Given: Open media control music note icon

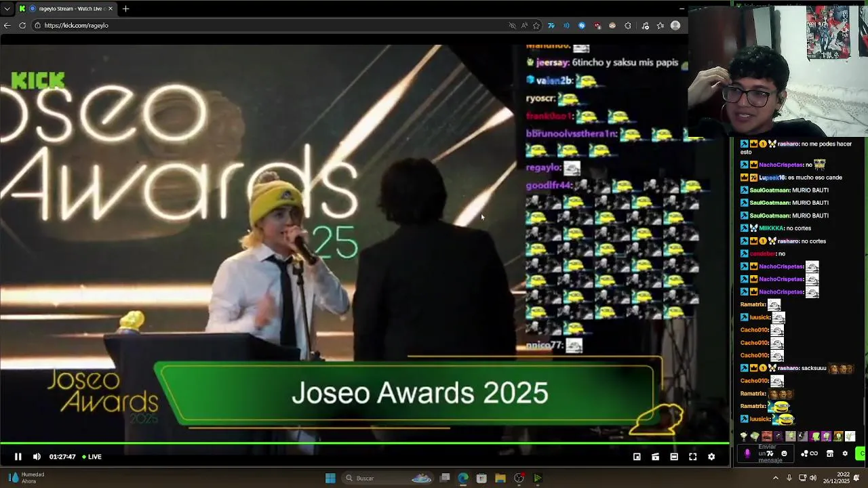Looking at the screenshot, I should point(646,26).
